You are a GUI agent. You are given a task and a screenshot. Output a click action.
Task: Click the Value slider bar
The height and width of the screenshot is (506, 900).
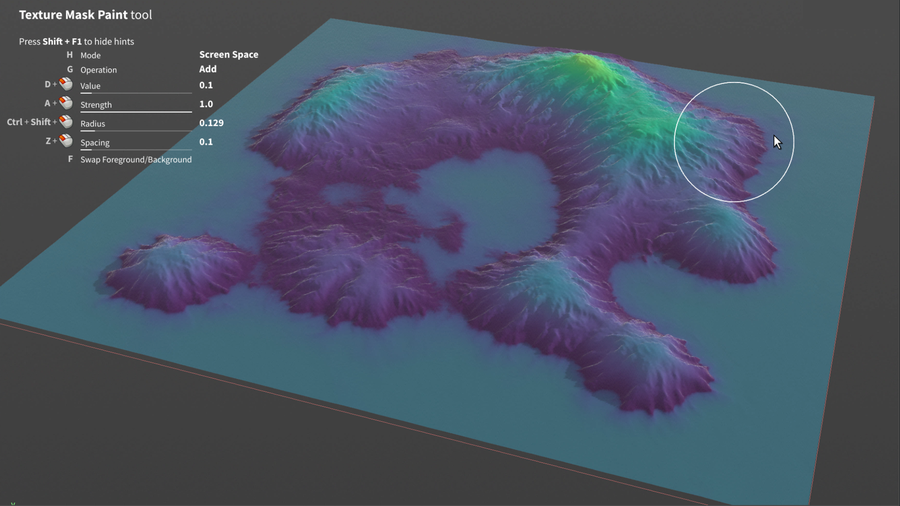[x=136, y=92]
